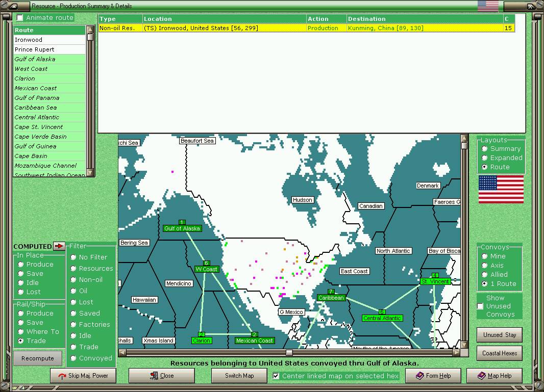Click the North Atlantic map label

point(393,251)
